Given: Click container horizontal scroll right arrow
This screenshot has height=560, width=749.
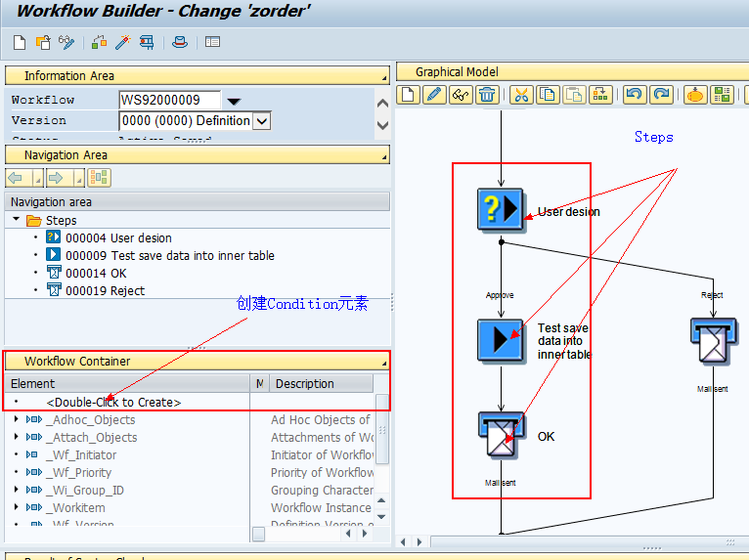Looking at the screenshot, I should click(365, 534).
